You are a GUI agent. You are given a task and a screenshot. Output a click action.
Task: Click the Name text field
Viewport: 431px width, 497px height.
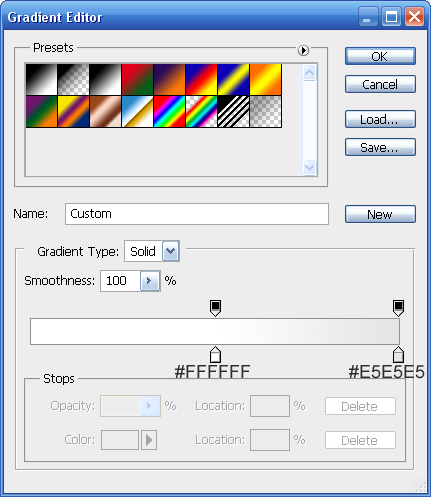(197, 214)
